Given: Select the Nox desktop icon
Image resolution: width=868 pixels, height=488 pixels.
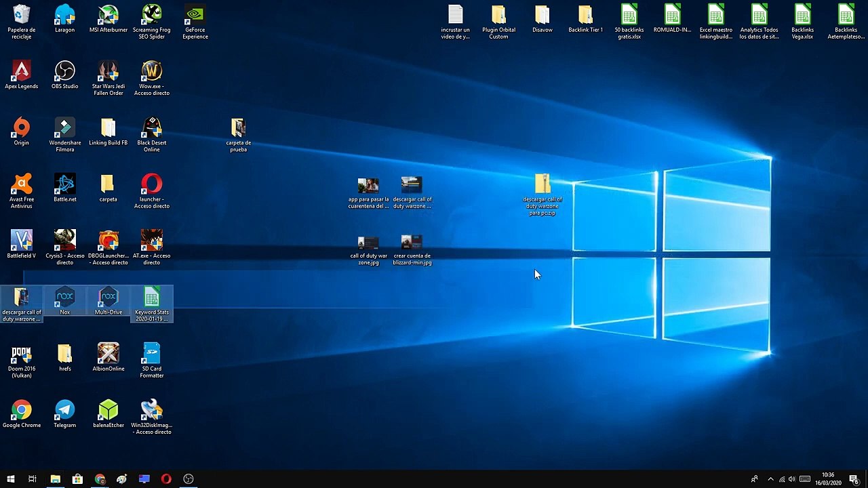Looking at the screenshot, I should click(64, 301).
